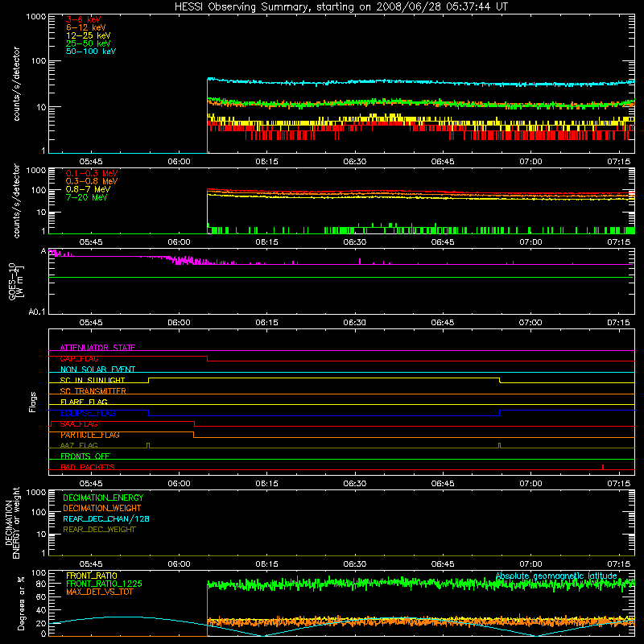This screenshot has width=644, height=644.
Task: Click the FRONT_RATIO legend label
Action: tap(92, 576)
